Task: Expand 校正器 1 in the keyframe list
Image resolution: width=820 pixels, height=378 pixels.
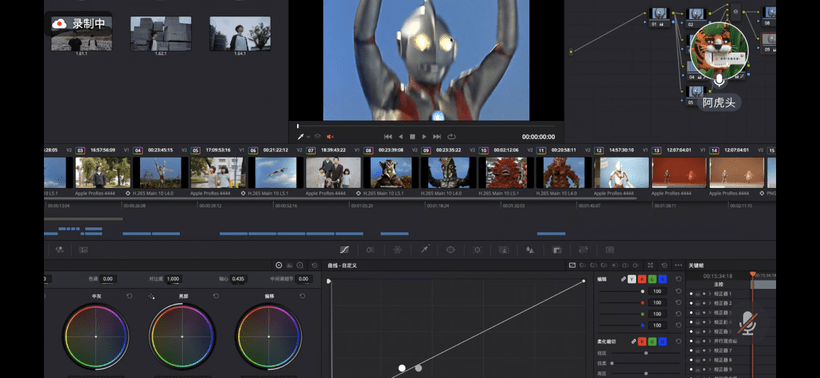Action: (x=710, y=294)
